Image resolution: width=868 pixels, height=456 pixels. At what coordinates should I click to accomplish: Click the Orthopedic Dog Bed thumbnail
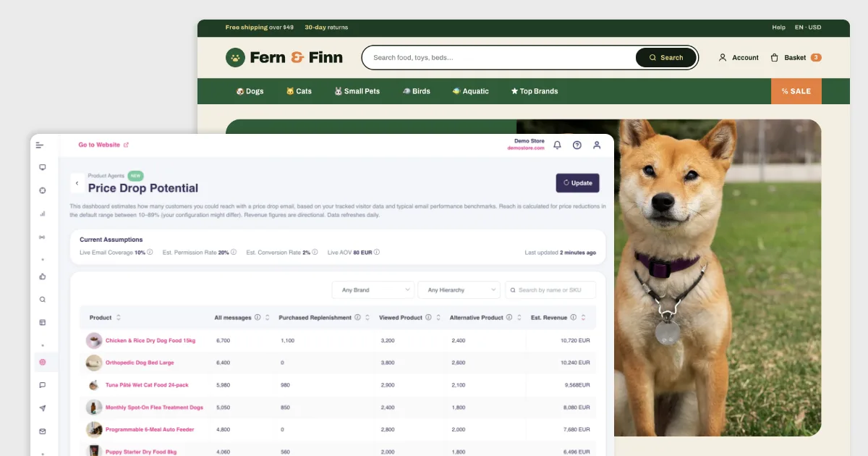[x=94, y=363]
